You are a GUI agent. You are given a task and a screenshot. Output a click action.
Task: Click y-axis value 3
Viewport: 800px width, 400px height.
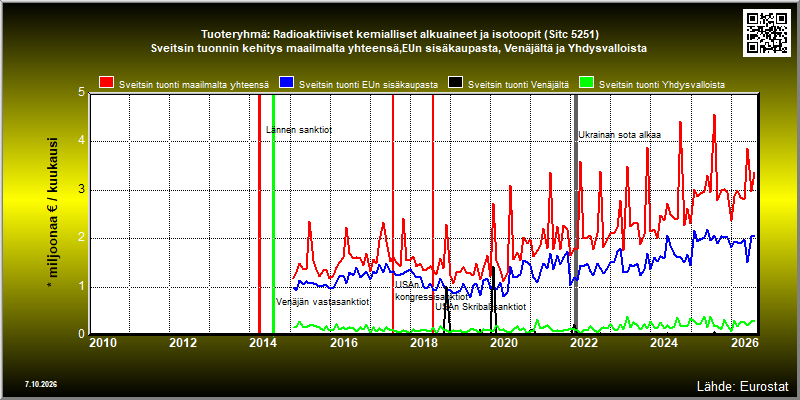click(x=81, y=190)
